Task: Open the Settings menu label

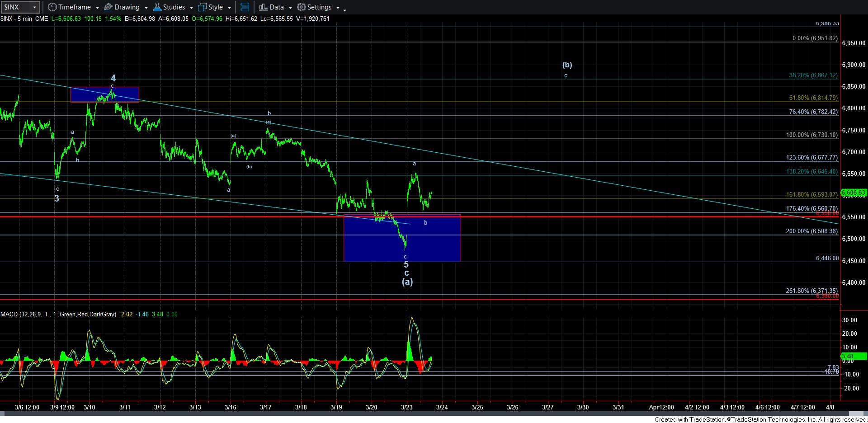Action: 319,7
